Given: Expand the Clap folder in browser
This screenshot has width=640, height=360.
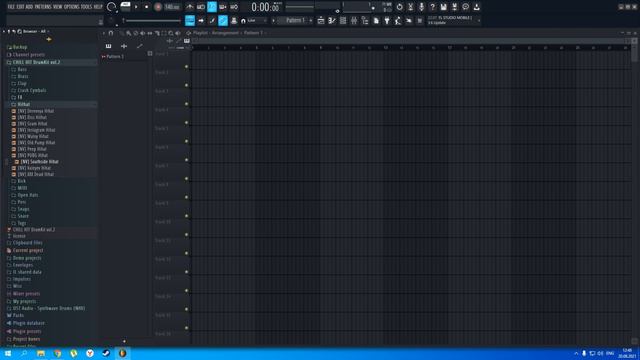Looking at the screenshot, I should pos(22,83).
